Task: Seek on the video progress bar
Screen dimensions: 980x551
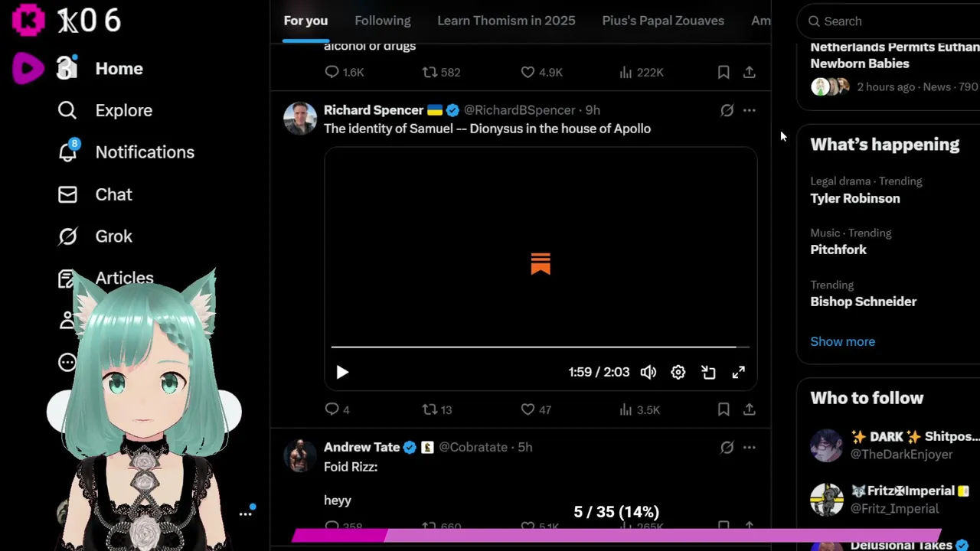Action: pyautogui.click(x=541, y=347)
